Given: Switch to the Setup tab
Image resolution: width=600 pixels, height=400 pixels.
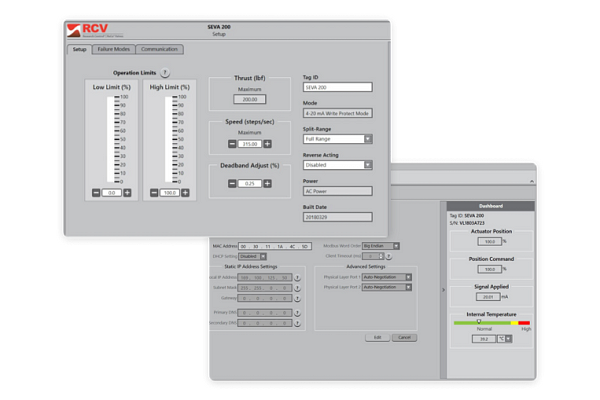Looking at the screenshot, I should (80, 49).
